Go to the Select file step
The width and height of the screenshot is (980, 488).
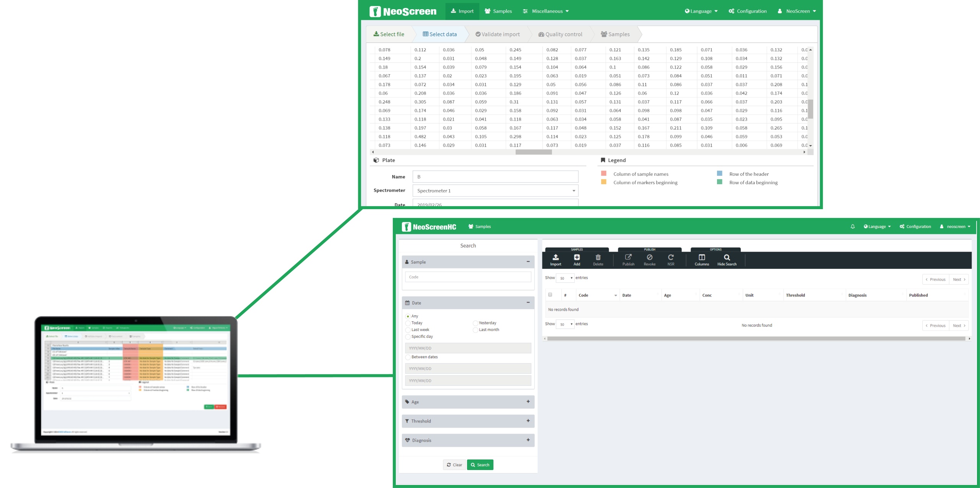389,34
